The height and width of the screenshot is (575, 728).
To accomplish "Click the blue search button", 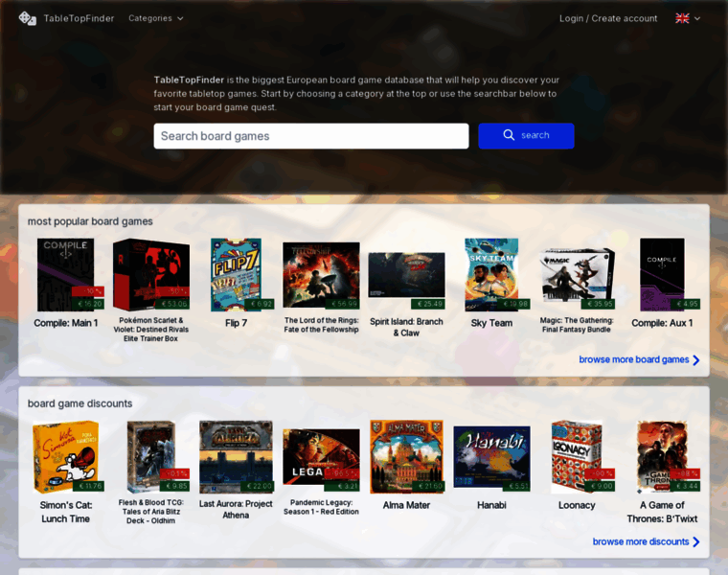I will tap(526, 136).
